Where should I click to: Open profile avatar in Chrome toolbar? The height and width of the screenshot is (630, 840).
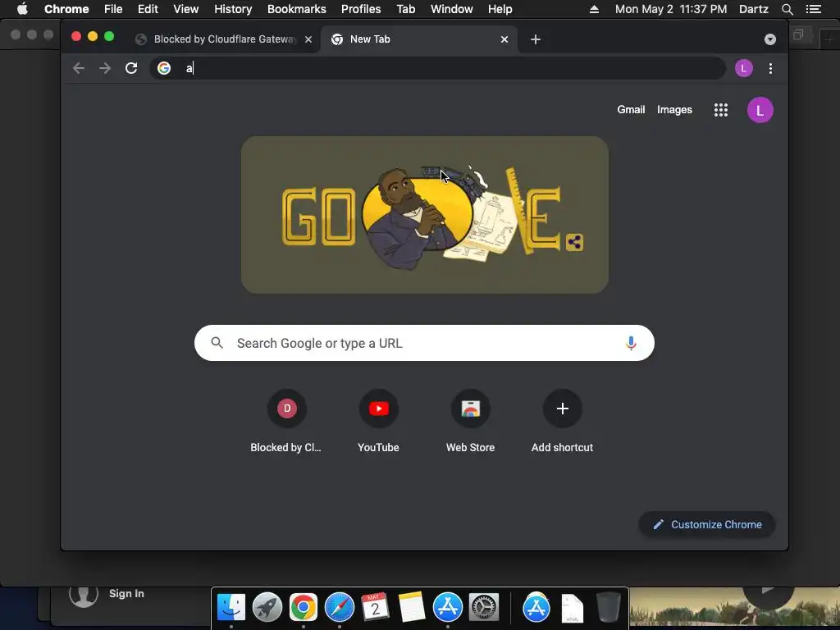(x=743, y=68)
